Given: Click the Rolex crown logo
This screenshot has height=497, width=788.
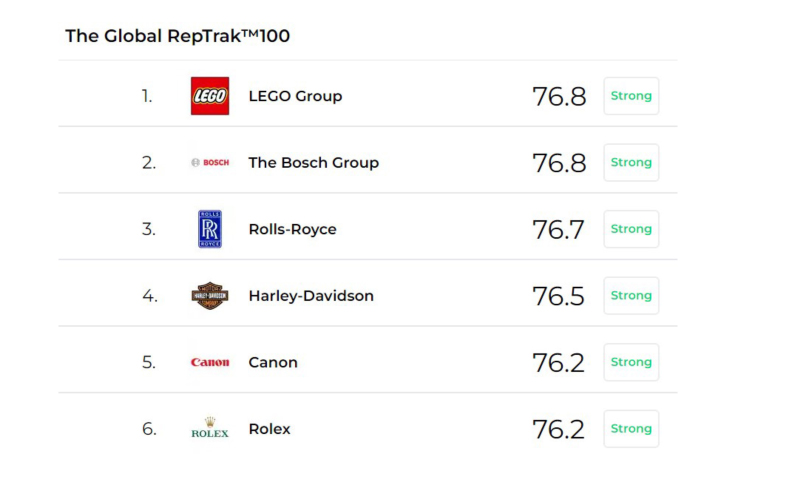Looking at the screenshot, I should pos(210,428).
